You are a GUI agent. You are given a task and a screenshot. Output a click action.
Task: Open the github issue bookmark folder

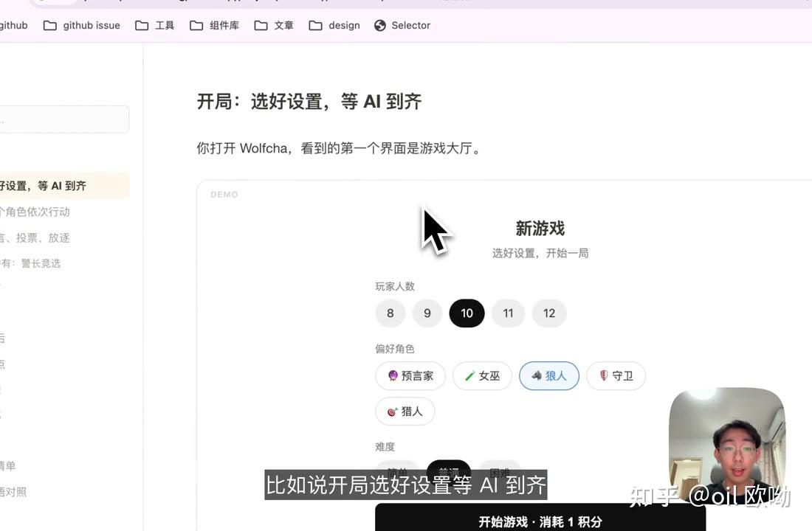[82, 25]
